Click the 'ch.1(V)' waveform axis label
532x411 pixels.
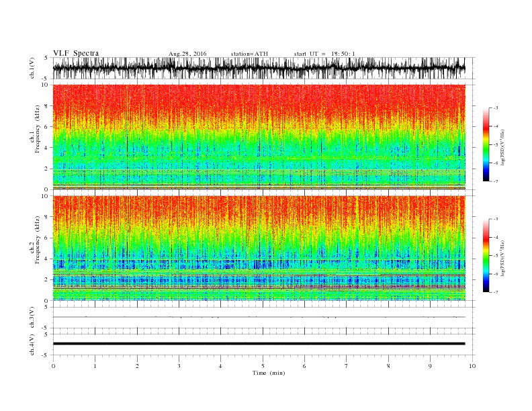pos(32,68)
